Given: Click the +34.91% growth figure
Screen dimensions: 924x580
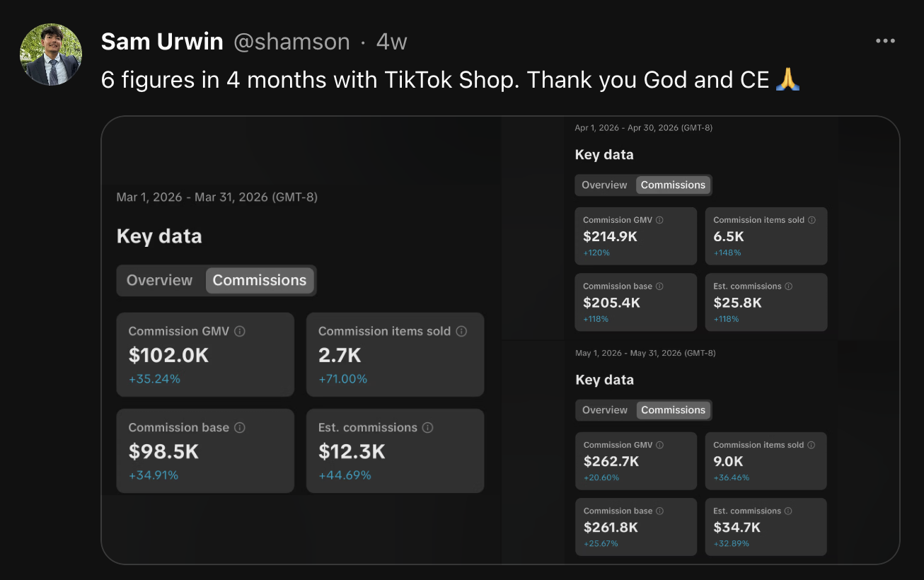Looking at the screenshot, I should 154,475.
